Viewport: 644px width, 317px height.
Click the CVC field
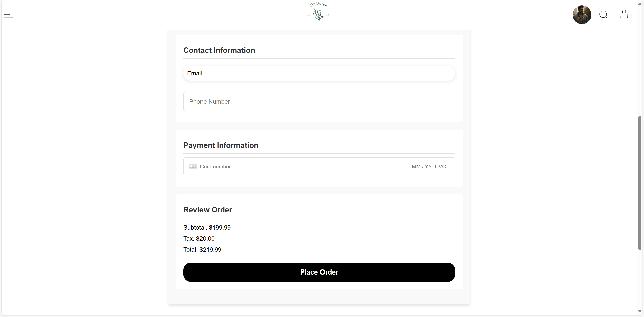(x=440, y=167)
